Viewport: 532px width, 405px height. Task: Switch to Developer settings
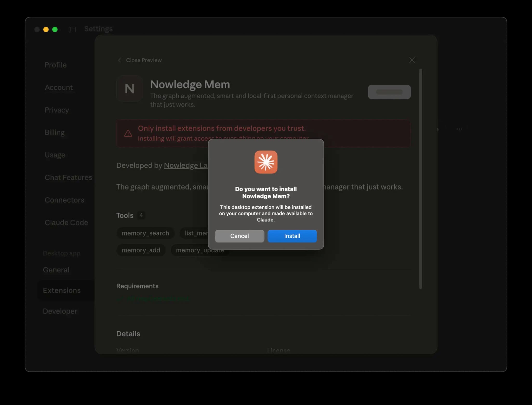click(60, 311)
